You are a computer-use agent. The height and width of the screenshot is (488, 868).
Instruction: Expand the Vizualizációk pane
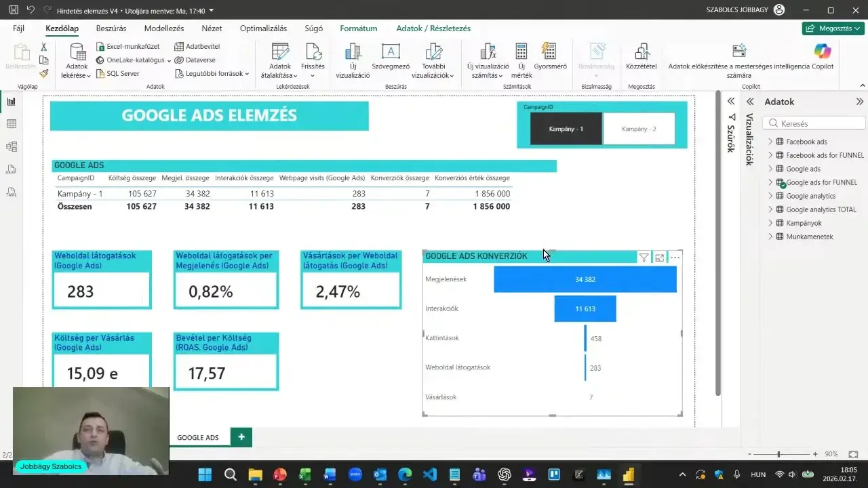750,101
